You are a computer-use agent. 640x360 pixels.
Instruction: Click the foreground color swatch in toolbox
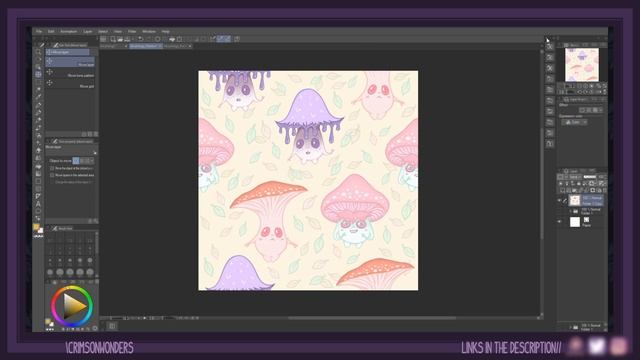[36, 227]
